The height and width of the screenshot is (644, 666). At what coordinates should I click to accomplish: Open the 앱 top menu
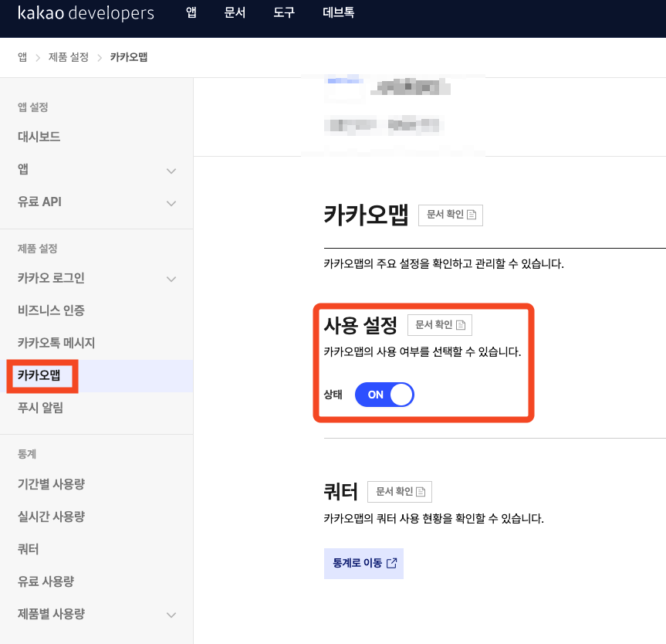tap(191, 12)
